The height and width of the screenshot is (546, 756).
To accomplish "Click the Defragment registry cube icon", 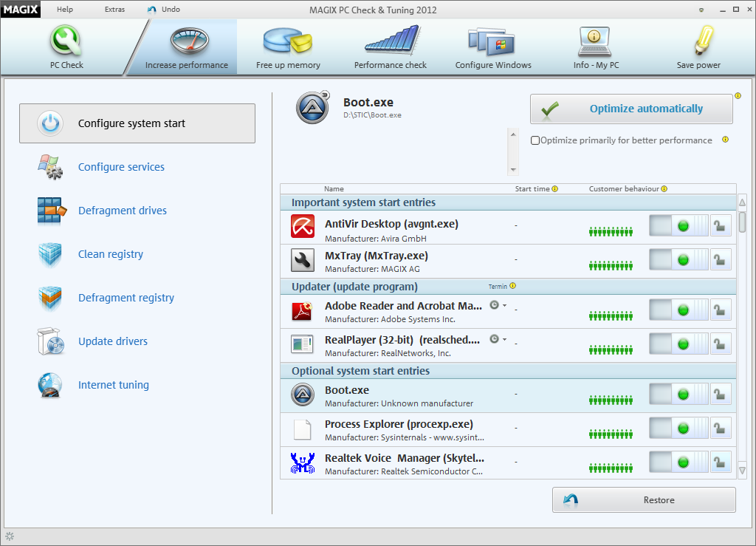I will pyautogui.click(x=50, y=298).
